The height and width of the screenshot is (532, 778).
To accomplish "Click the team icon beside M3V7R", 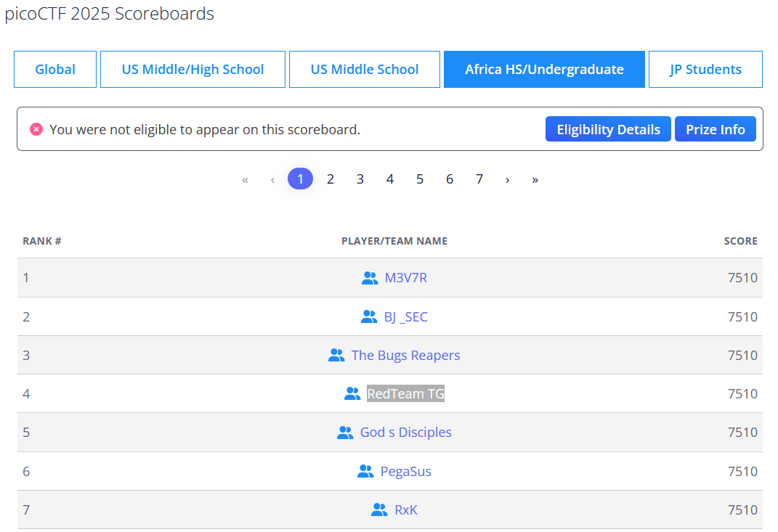I will click(x=370, y=278).
